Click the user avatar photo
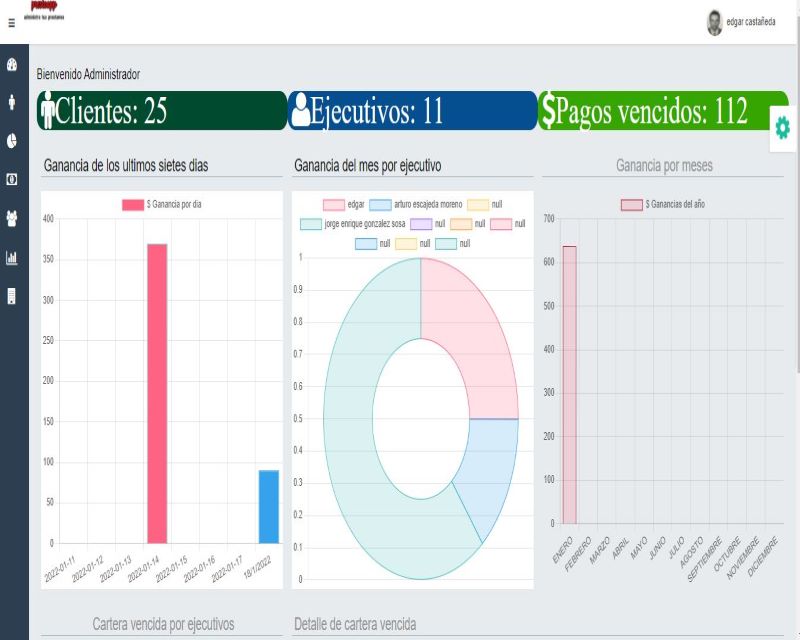Viewport: 800px width, 640px height. pos(714,22)
